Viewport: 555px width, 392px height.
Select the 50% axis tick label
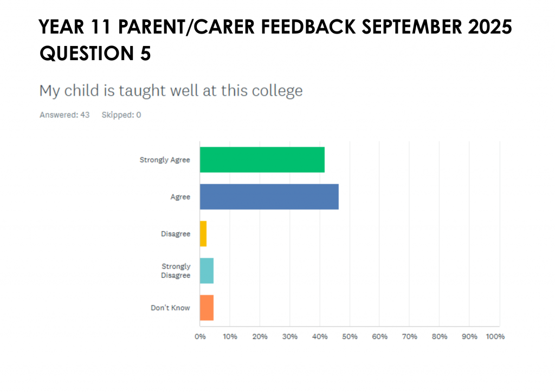click(x=350, y=337)
